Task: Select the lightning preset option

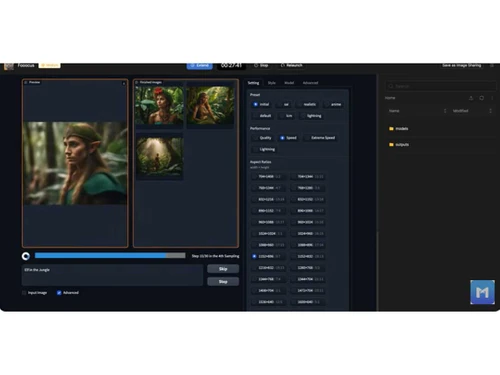Action: coord(311,116)
